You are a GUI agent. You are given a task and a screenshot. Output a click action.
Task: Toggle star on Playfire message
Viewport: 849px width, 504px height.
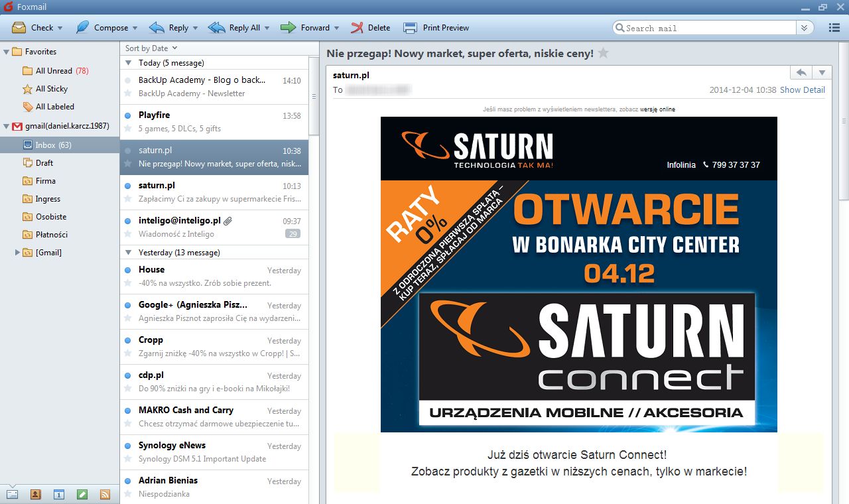pyautogui.click(x=128, y=129)
